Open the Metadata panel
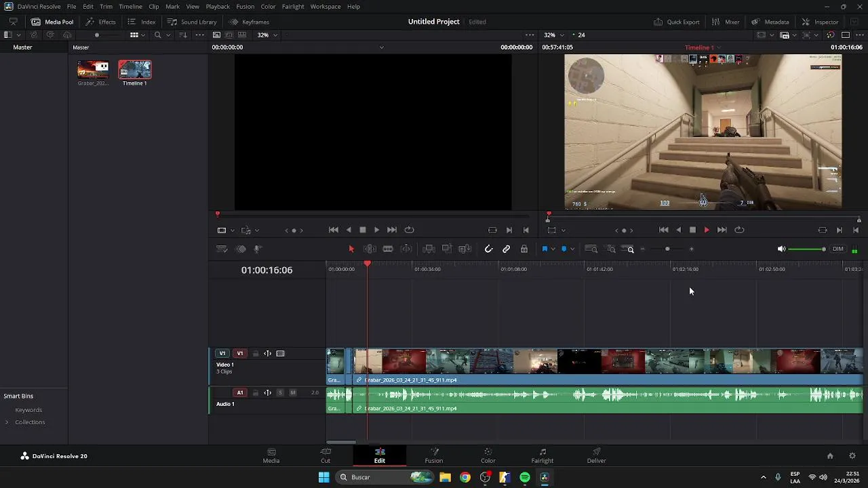This screenshot has height=488, width=868. 770,22
